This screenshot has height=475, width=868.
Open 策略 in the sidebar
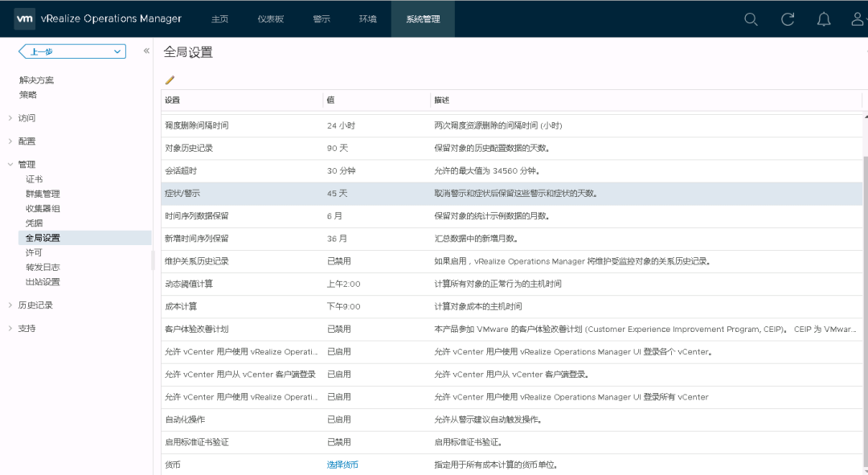pos(27,95)
